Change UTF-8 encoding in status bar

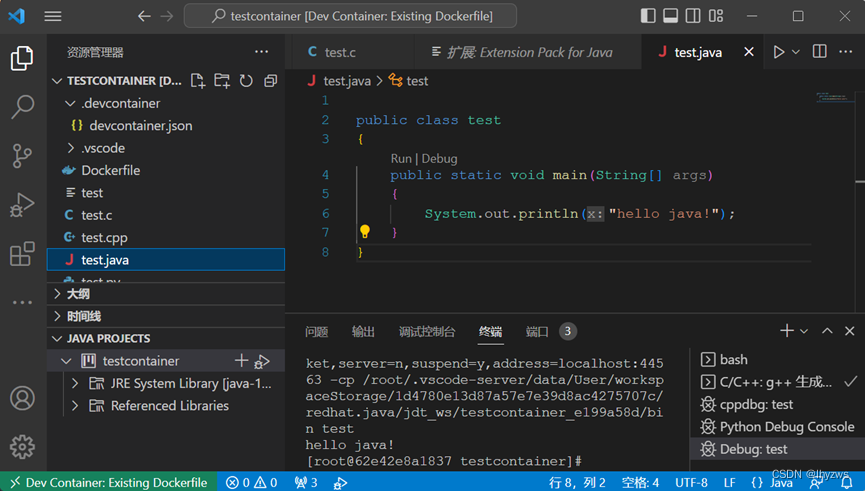(x=691, y=483)
